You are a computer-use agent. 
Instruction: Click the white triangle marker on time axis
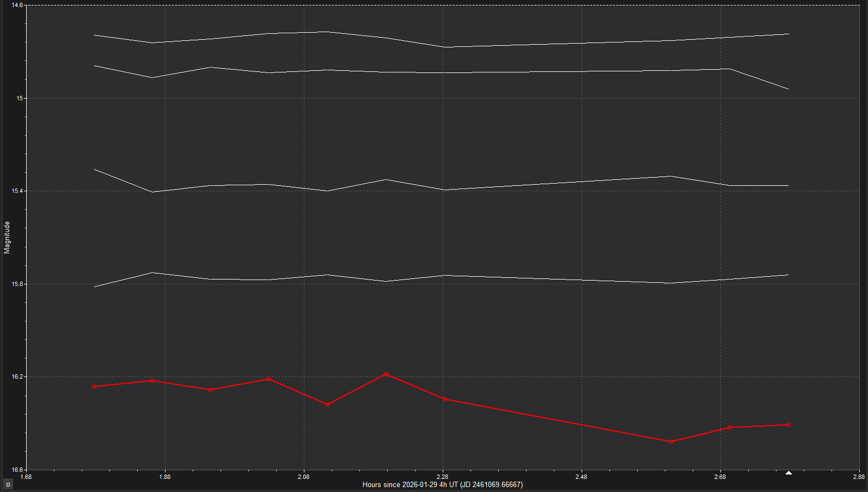point(788,473)
